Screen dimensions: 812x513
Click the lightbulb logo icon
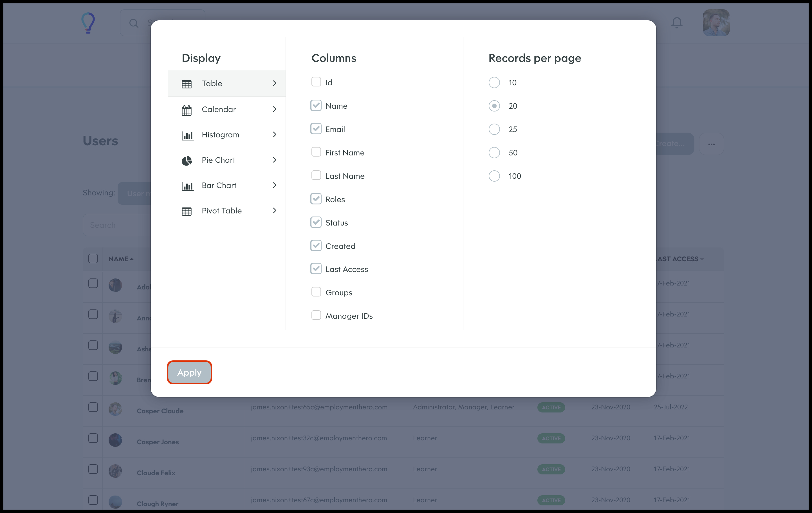point(88,23)
